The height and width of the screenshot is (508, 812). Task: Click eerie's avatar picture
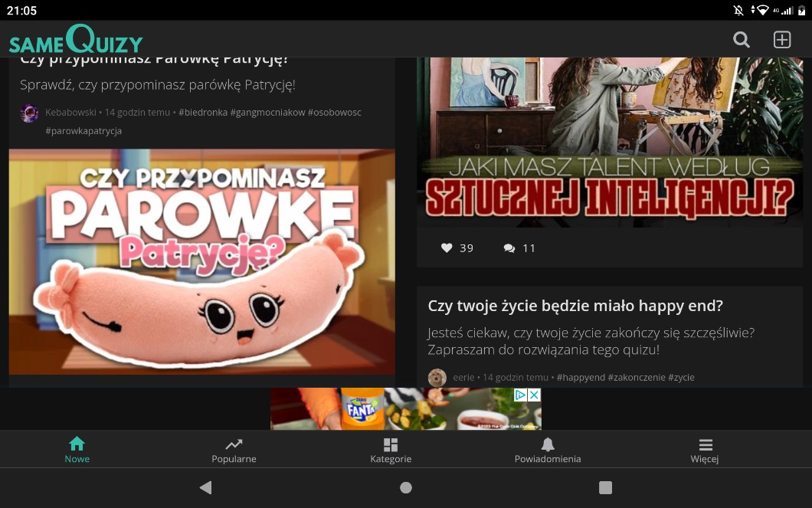click(x=437, y=377)
